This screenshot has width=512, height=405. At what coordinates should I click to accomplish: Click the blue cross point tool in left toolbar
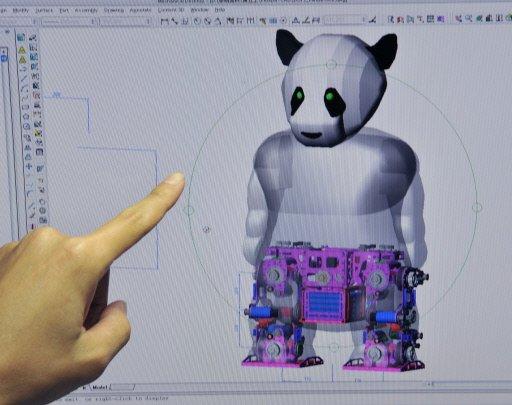[x=29, y=166]
